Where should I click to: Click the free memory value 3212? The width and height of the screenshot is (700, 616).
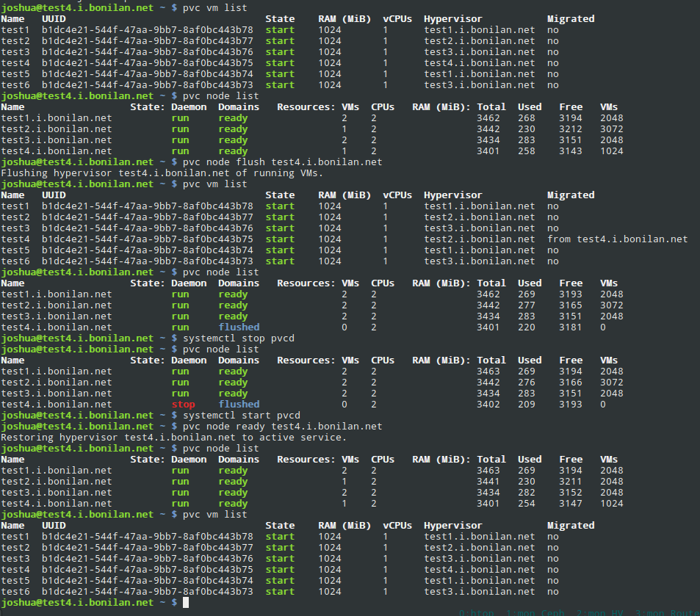(x=571, y=129)
